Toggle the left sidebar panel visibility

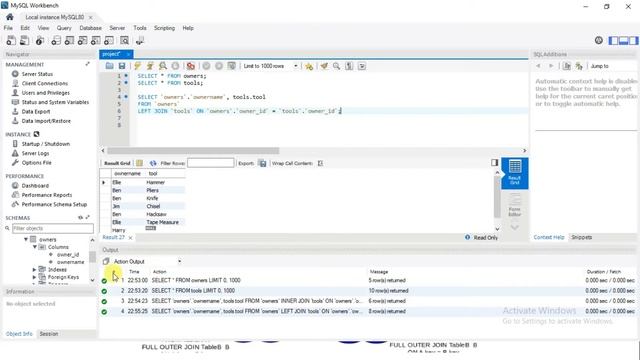point(613,40)
